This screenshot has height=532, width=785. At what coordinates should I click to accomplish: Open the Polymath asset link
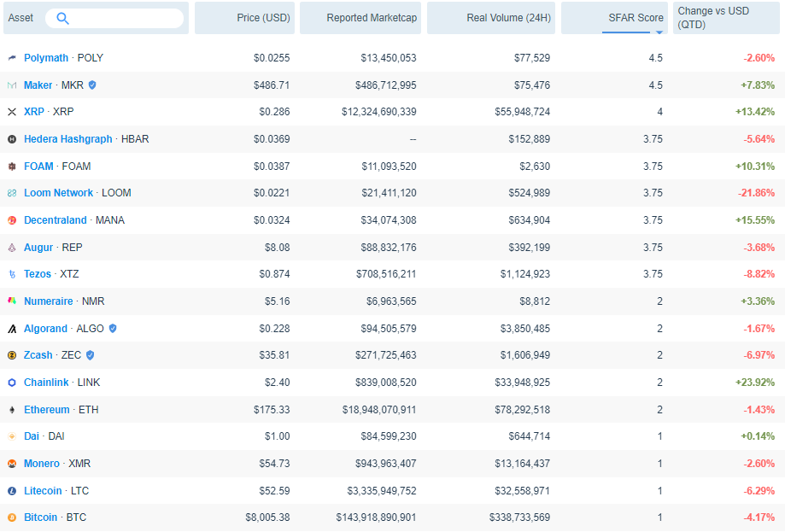(46, 58)
